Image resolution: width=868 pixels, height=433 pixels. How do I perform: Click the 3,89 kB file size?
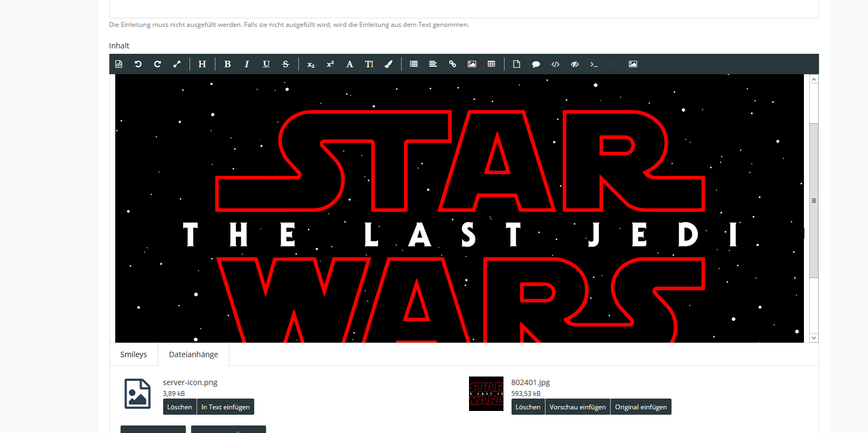(174, 394)
